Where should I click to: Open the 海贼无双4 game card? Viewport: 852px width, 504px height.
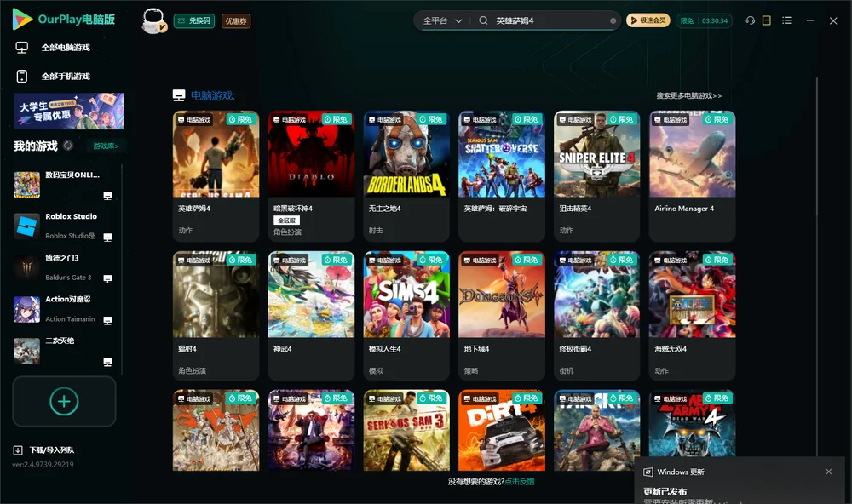pos(692,316)
